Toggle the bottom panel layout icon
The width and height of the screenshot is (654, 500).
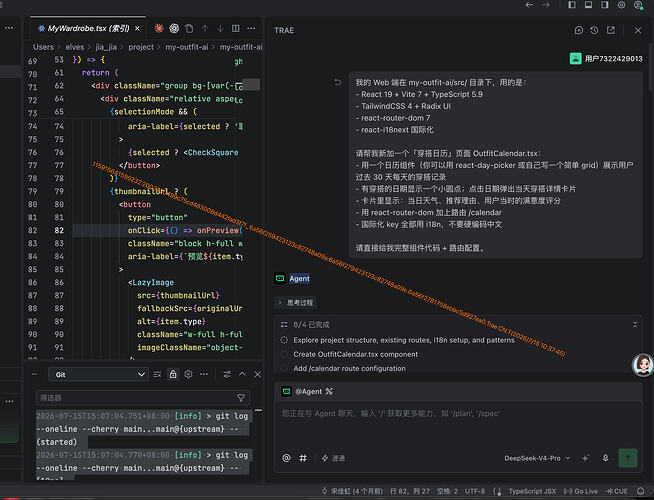click(588, 5)
